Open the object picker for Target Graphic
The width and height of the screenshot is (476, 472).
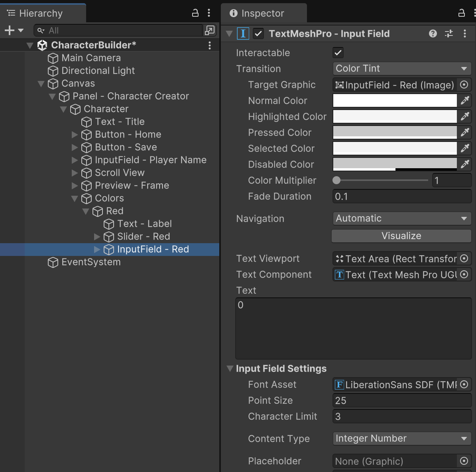(x=464, y=85)
